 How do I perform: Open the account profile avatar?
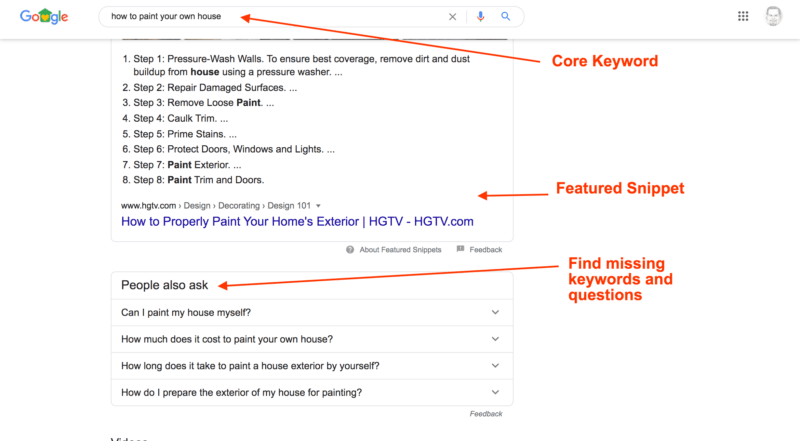tap(773, 16)
